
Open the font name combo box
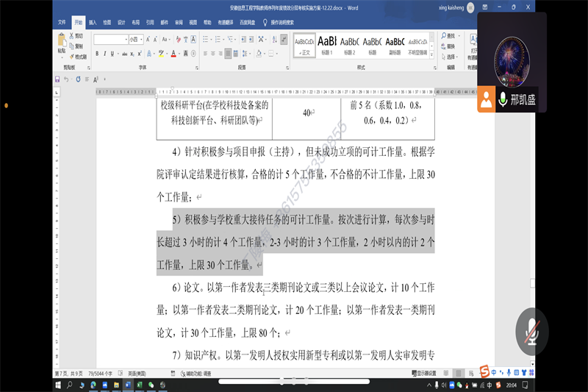pos(110,40)
